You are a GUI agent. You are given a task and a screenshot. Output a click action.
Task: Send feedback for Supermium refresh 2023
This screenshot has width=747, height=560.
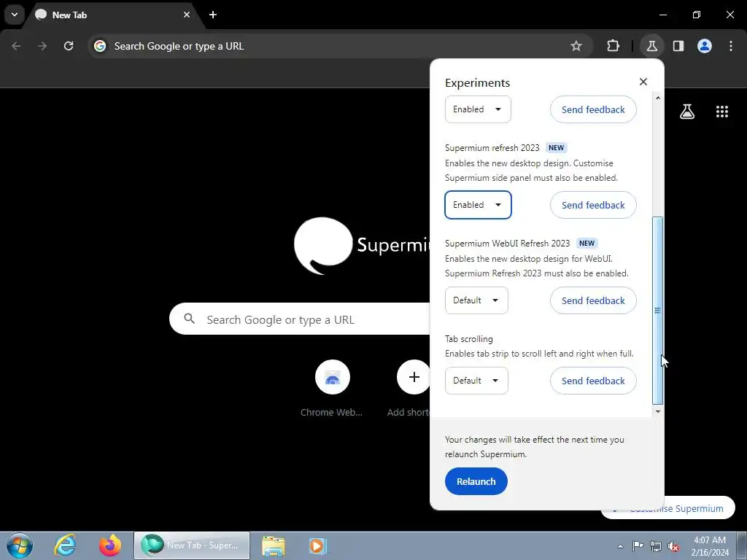tap(593, 205)
